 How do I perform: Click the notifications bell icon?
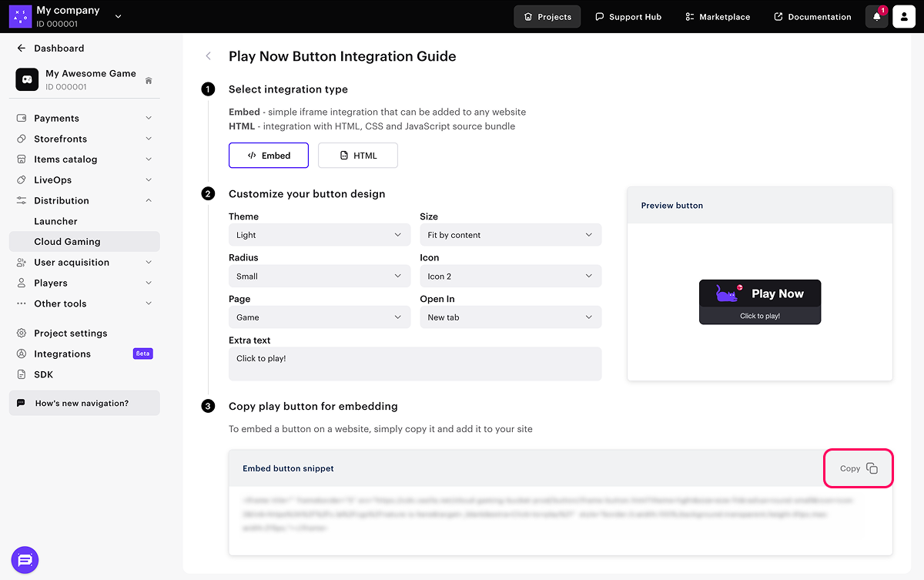point(876,16)
